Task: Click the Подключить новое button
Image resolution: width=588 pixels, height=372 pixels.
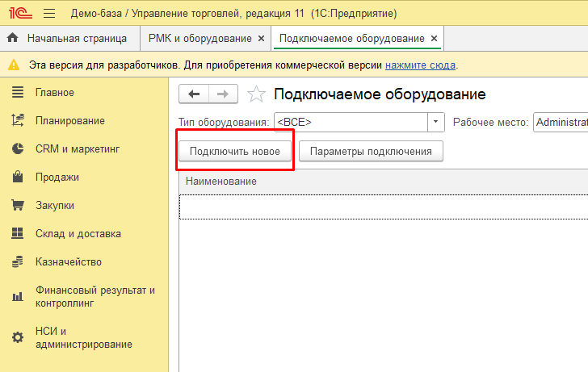Action: point(234,151)
